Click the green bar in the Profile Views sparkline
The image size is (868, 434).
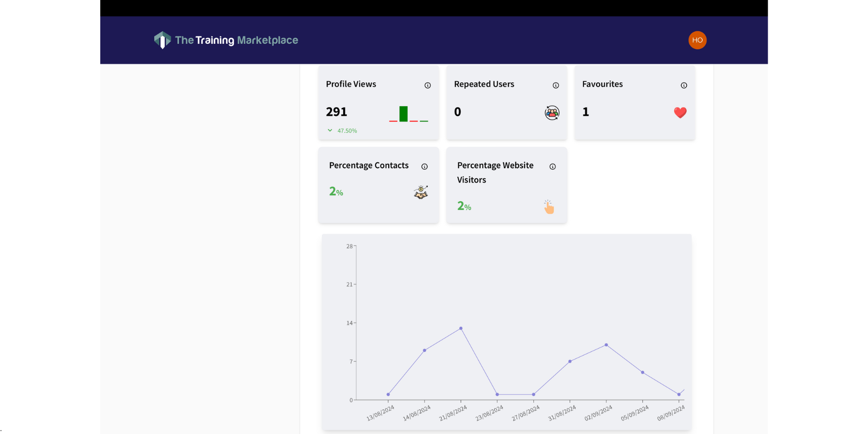[404, 114]
